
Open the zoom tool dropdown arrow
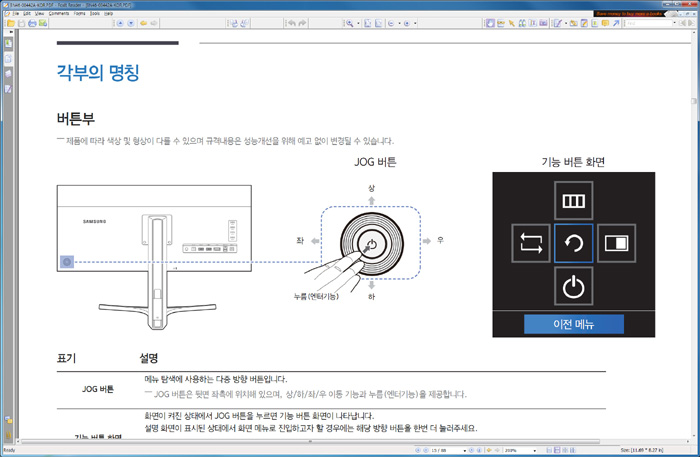(x=359, y=23)
